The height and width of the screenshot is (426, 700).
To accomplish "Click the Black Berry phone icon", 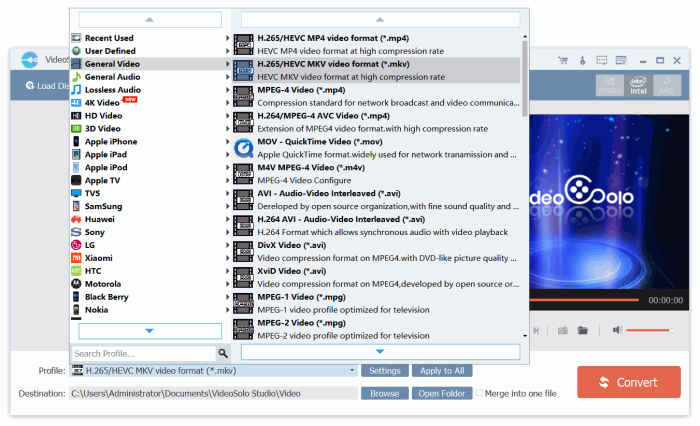I will pos(76,297).
